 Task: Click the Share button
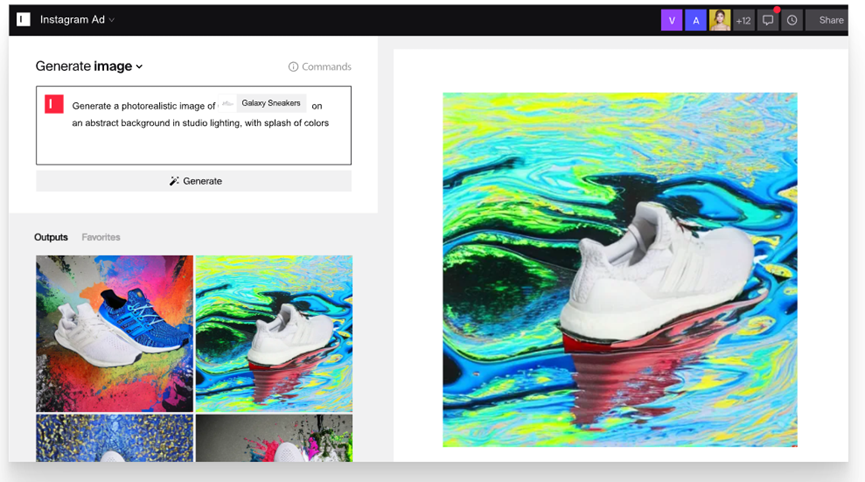[827, 20]
